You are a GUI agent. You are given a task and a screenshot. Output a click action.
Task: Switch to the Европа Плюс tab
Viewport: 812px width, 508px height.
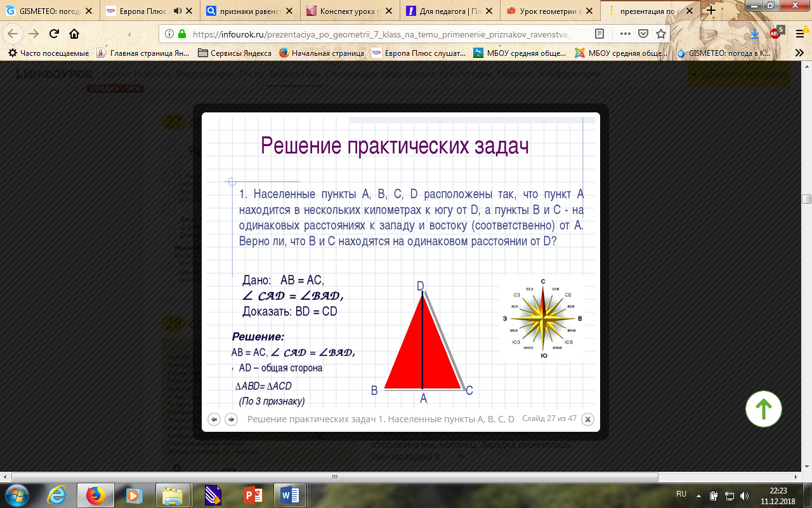pos(150,10)
